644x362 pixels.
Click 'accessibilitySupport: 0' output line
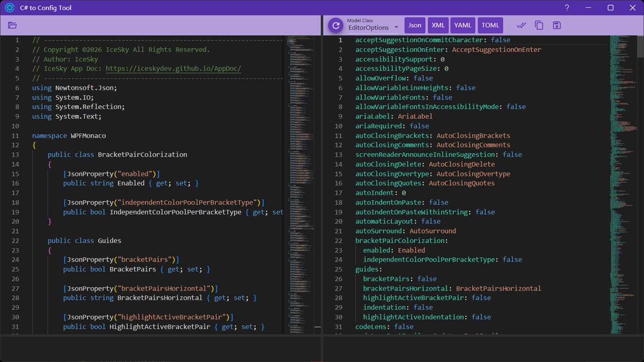pos(400,59)
